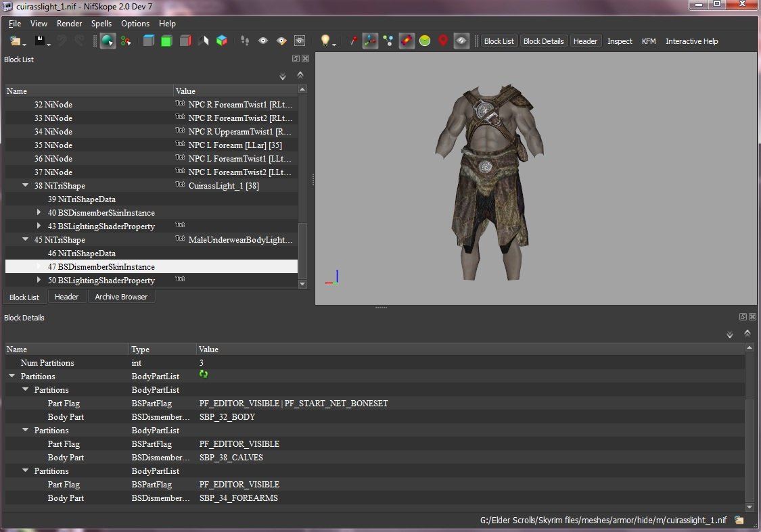
Task: Switch to the top view blue-topped cube
Action: pos(149,41)
